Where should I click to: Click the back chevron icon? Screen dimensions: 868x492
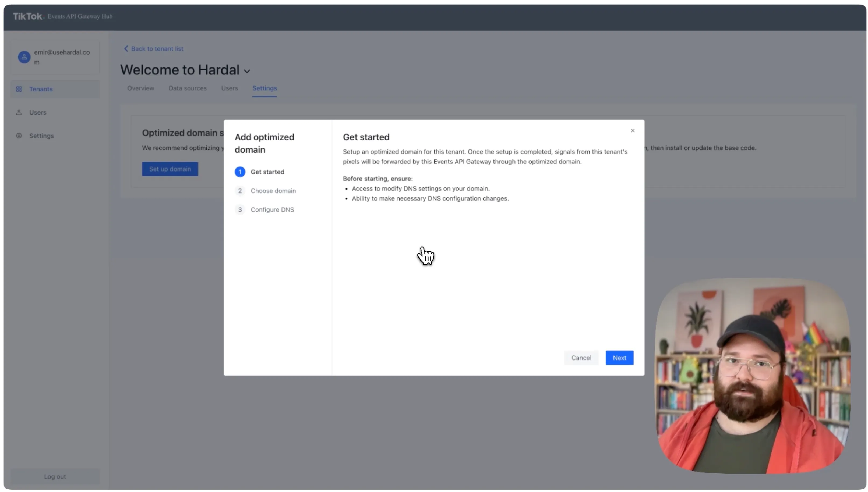click(x=126, y=48)
